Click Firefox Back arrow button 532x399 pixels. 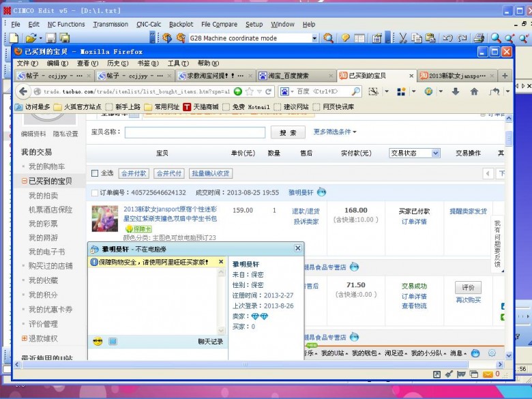(23, 91)
